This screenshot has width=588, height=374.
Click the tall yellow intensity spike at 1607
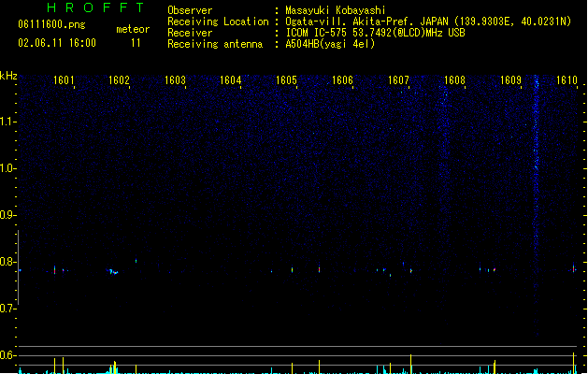click(411, 364)
